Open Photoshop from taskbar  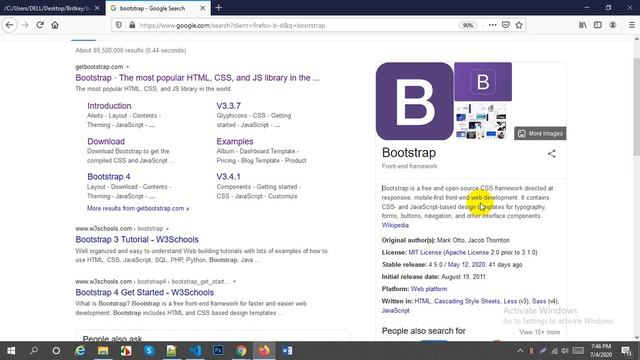(x=218, y=351)
